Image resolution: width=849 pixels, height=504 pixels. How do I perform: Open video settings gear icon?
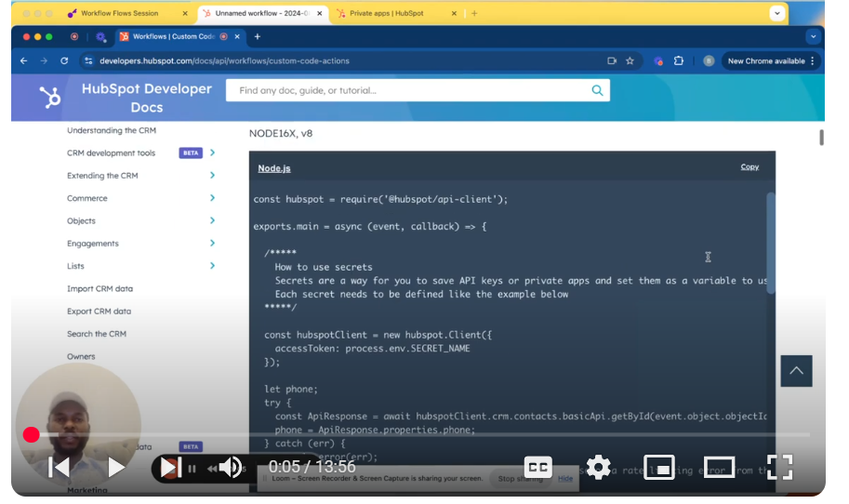tap(598, 467)
